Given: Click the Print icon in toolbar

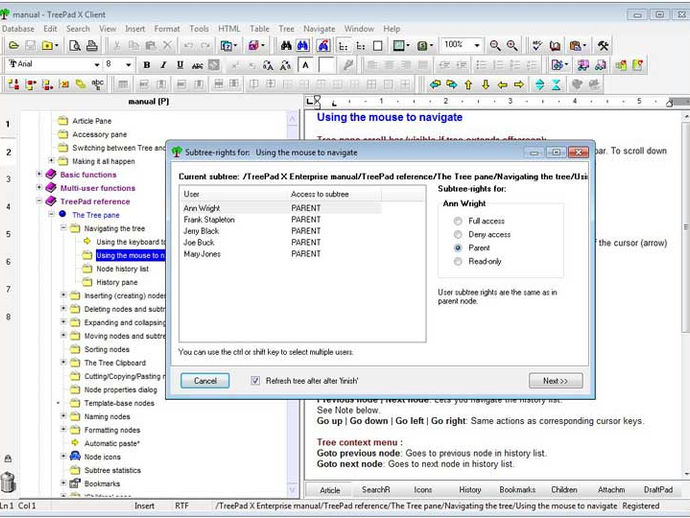Looking at the screenshot, I should tap(92, 45).
